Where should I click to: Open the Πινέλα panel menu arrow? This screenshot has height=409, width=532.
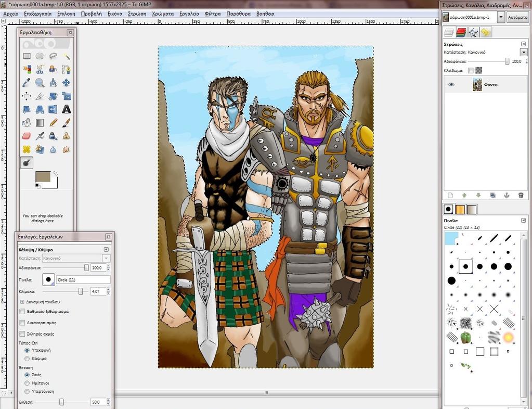tap(523, 220)
